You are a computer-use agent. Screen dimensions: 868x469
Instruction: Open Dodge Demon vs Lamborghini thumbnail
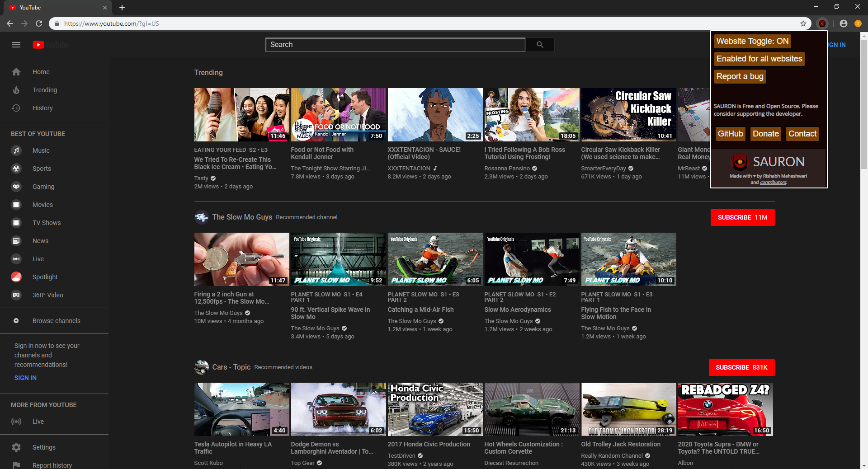(x=338, y=409)
